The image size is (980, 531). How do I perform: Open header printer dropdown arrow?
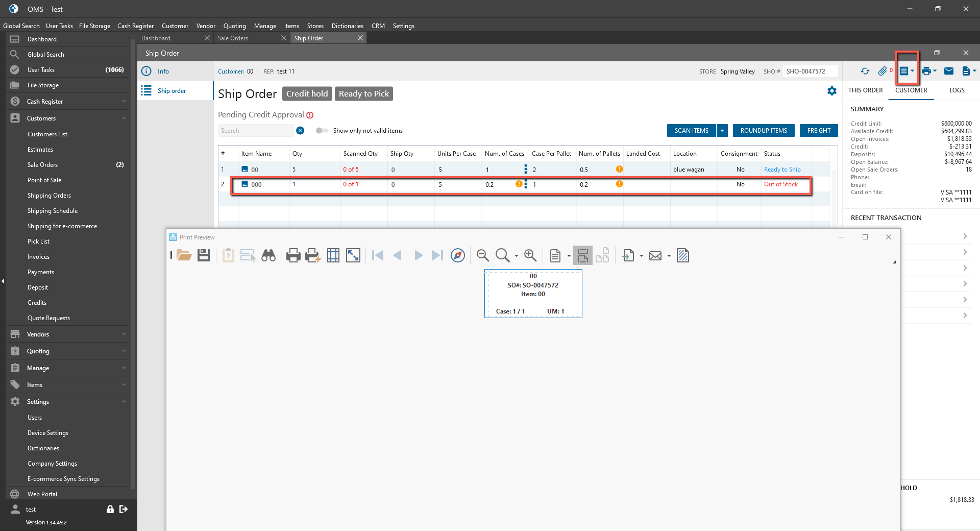point(935,71)
